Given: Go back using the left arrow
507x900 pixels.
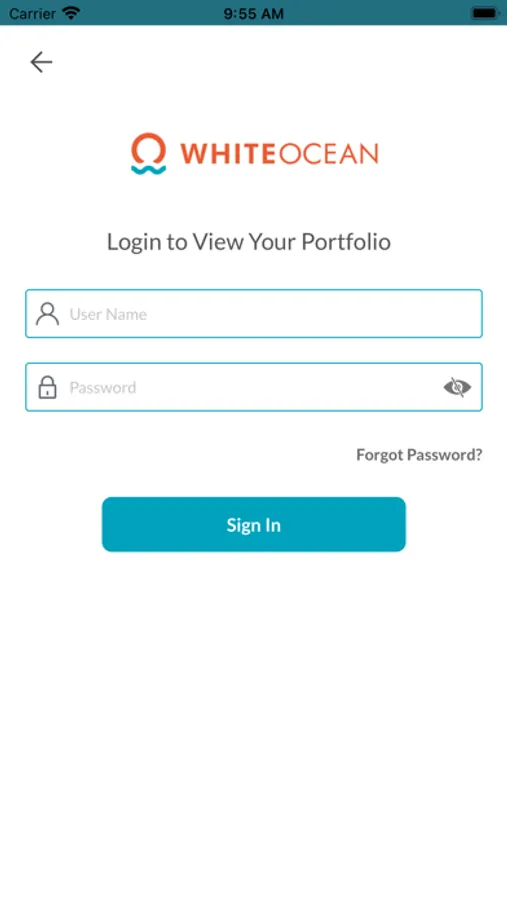Looking at the screenshot, I should [41, 62].
